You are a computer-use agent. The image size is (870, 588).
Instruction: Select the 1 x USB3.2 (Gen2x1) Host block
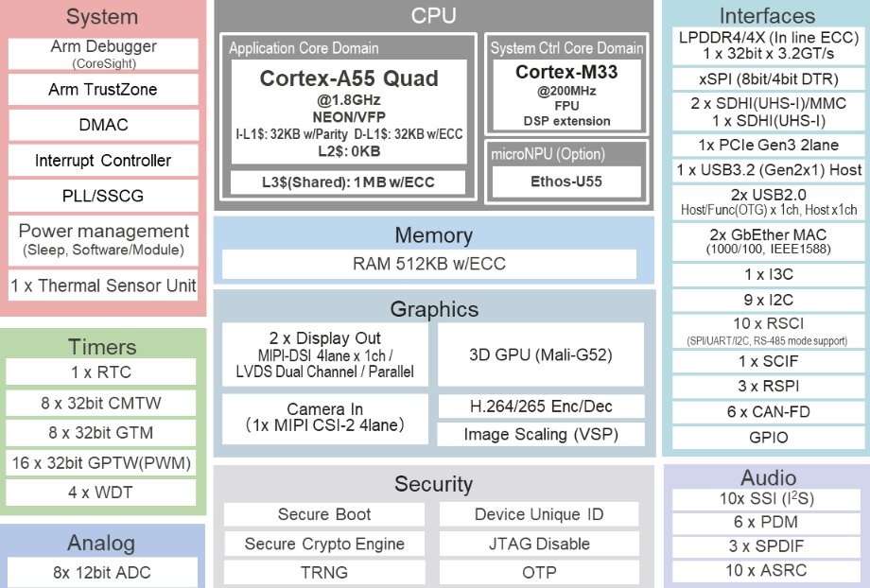769,170
